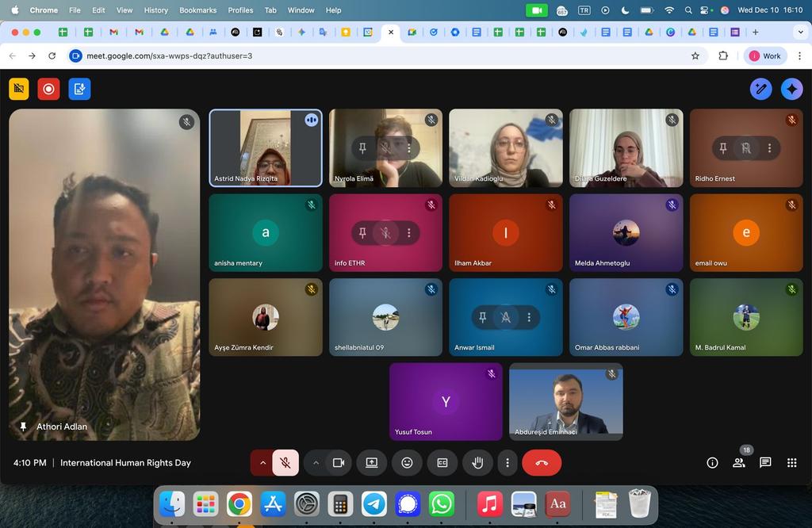Open the App Store from the dock
Viewport: 812px width, 528px height.
(273, 503)
